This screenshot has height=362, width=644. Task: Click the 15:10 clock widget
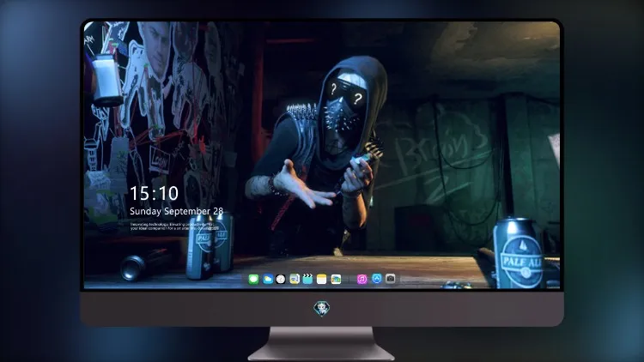tap(154, 193)
